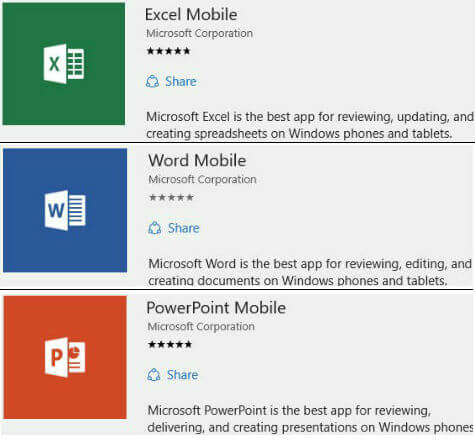This screenshot has width=475, height=440.
Task: Select the Share link for Excel Mobile
Action: click(181, 81)
